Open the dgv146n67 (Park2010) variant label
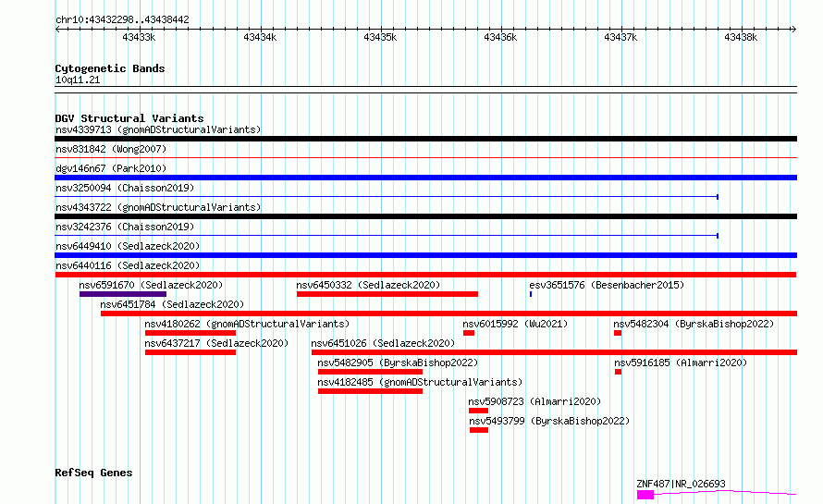Screen dimensions: 823x504 pos(111,168)
